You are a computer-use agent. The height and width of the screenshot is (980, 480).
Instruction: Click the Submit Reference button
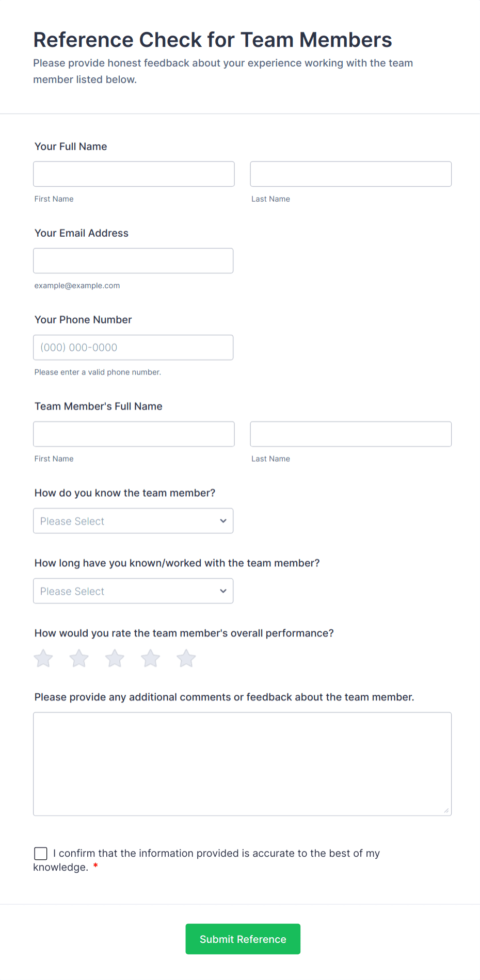243,939
